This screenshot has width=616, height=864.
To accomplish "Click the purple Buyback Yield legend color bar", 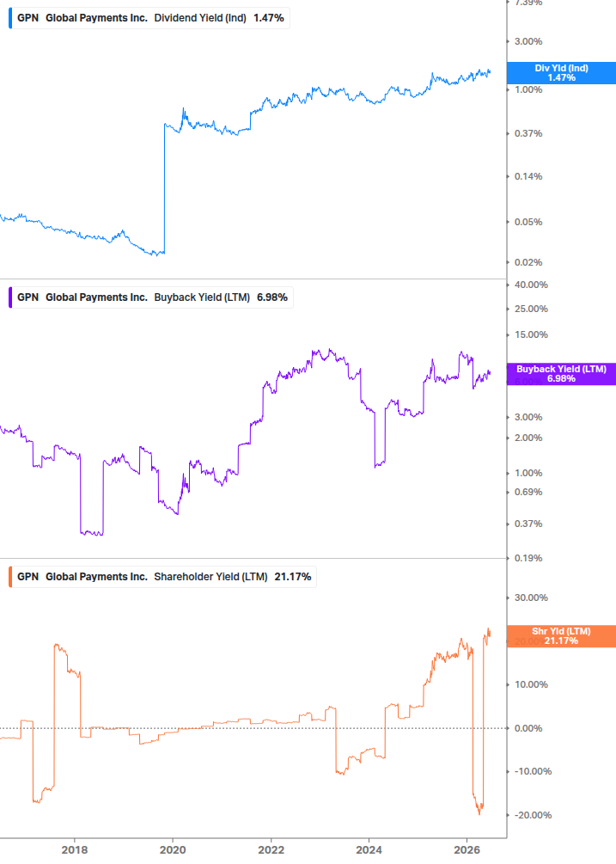I will (10, 297).
